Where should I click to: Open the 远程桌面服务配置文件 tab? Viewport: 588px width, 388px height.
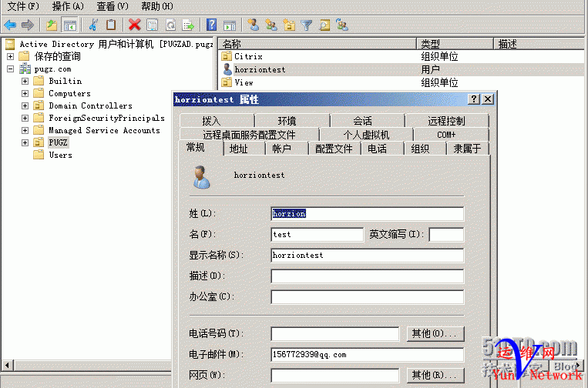pos(249,135)
